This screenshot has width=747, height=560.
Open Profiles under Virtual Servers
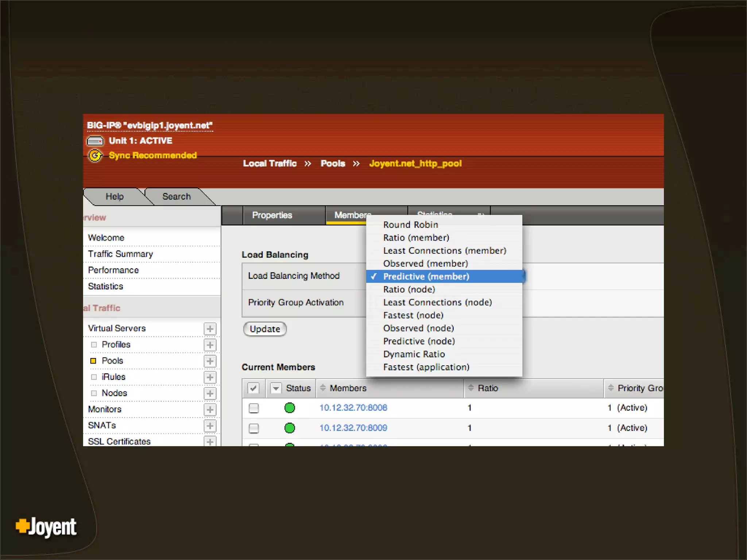coord(116,345)
